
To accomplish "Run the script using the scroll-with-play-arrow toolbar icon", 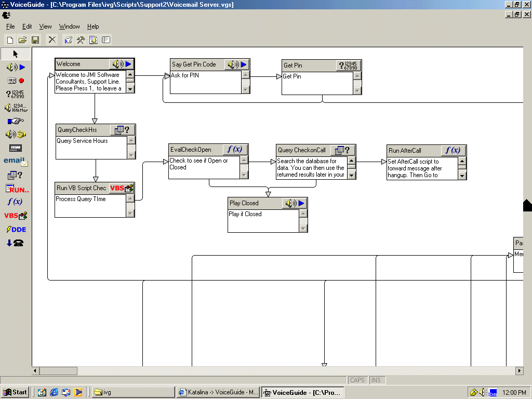I will (x=68, y=40).
